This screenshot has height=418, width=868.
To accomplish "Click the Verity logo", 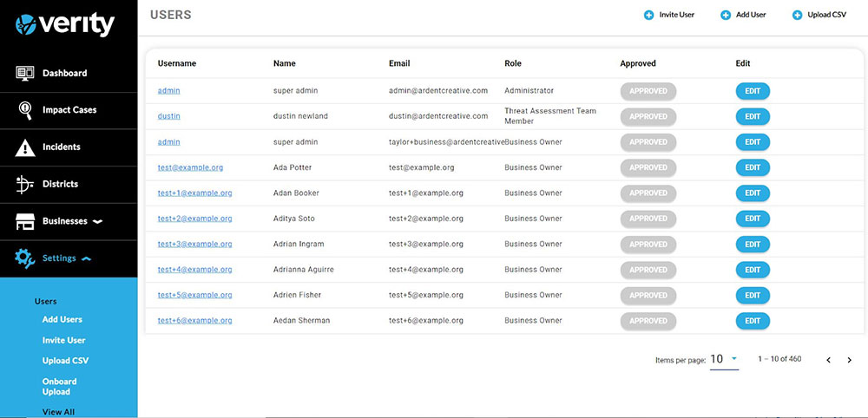I will coord(65,24).
